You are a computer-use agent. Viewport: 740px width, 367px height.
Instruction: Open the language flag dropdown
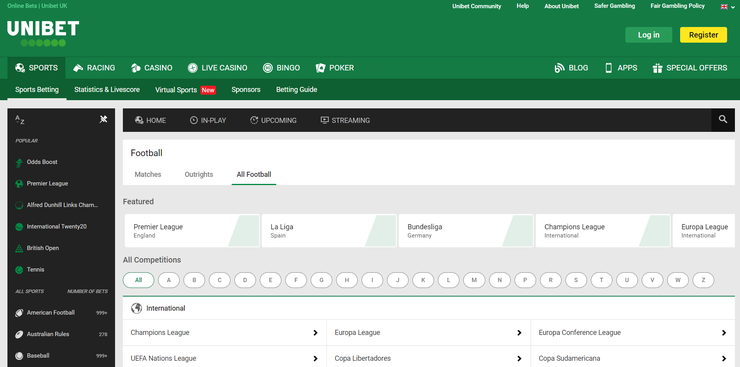[x=727, y=7]
